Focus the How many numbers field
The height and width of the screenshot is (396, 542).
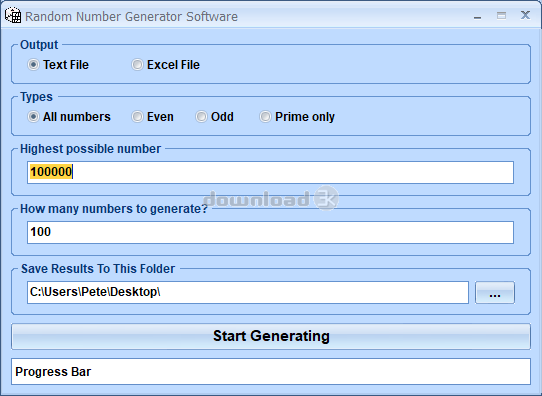[x=270, y=232]
